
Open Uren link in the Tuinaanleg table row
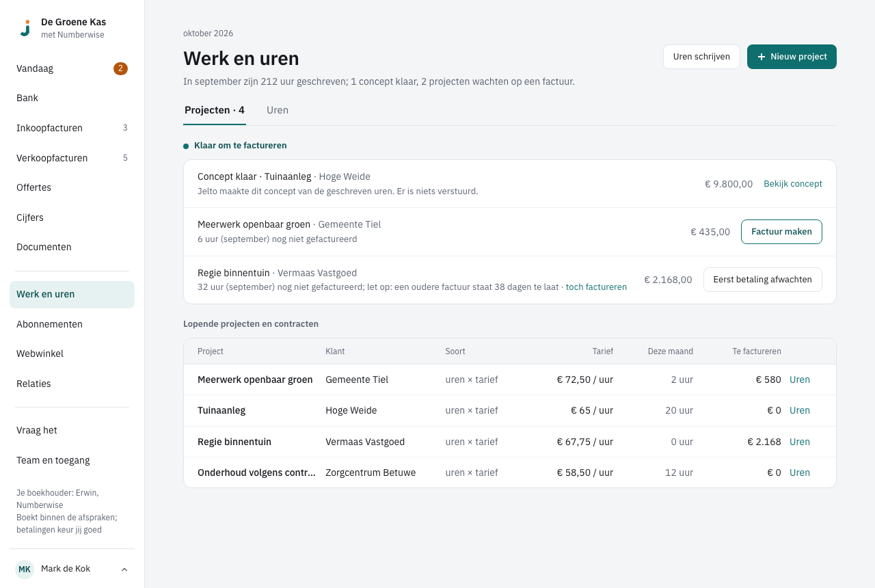tap(800, 410)
